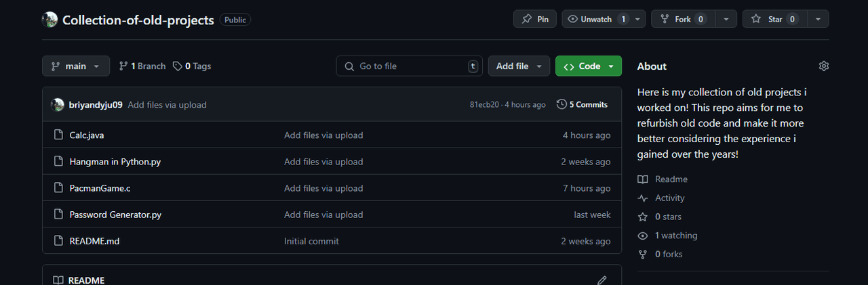Click the Readme book icon in About

643,179
